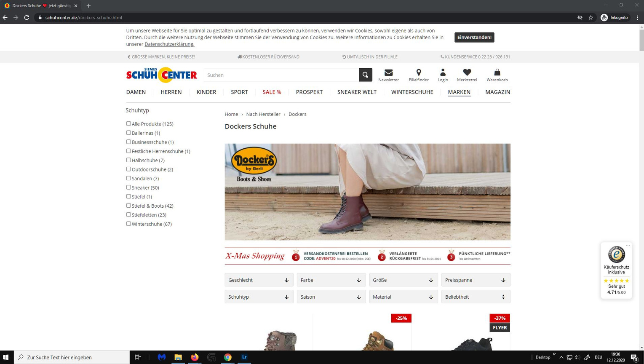Image resolution: width=644 pixels, height=364 pixels.
Task: Expand the Geschlecht dropdown
Action: (x=259, y=280)
